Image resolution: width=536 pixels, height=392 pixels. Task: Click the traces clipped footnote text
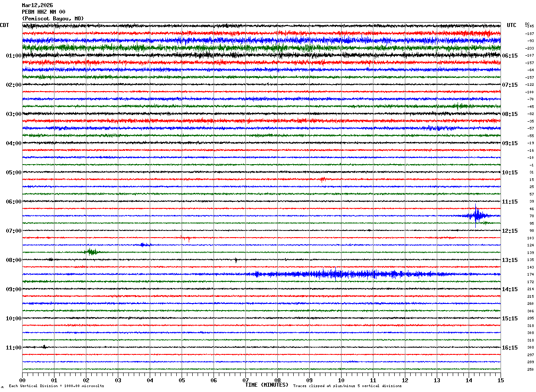(x=347, y=386)
